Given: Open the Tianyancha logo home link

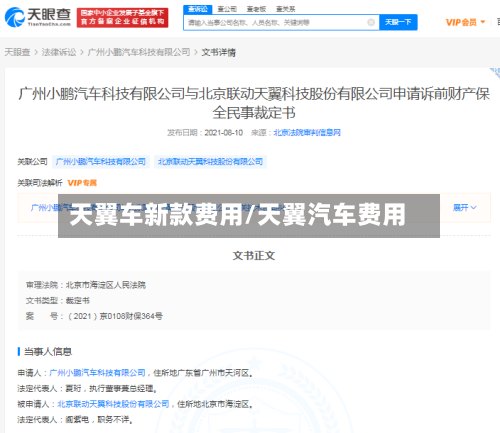Looking at the screenshot, I should tap(38, 17).
